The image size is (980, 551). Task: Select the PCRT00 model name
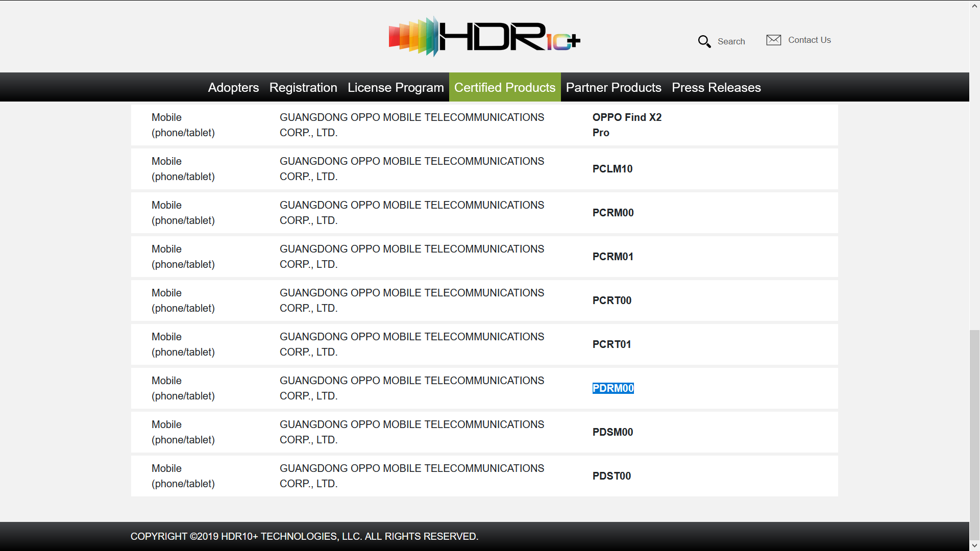612,300
